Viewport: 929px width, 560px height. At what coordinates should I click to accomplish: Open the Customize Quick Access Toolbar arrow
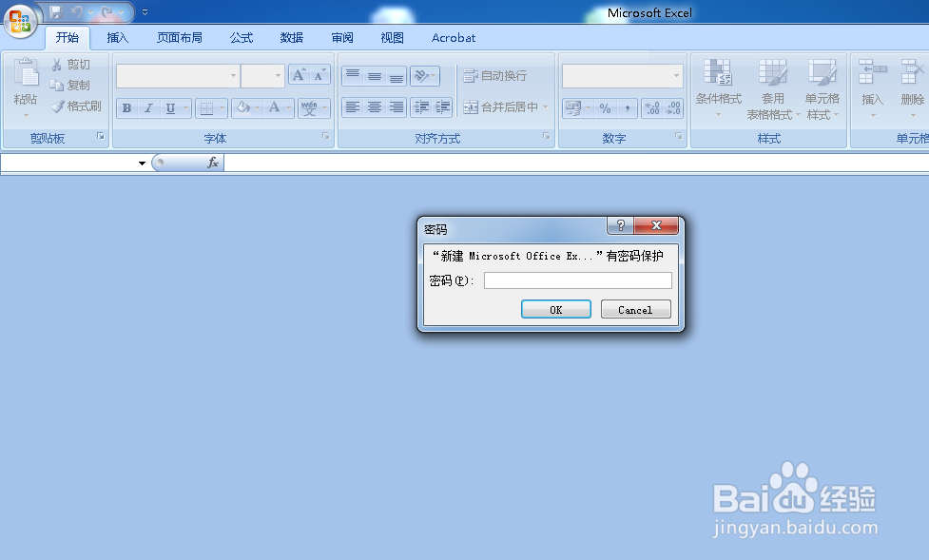[x=145, y=11]
